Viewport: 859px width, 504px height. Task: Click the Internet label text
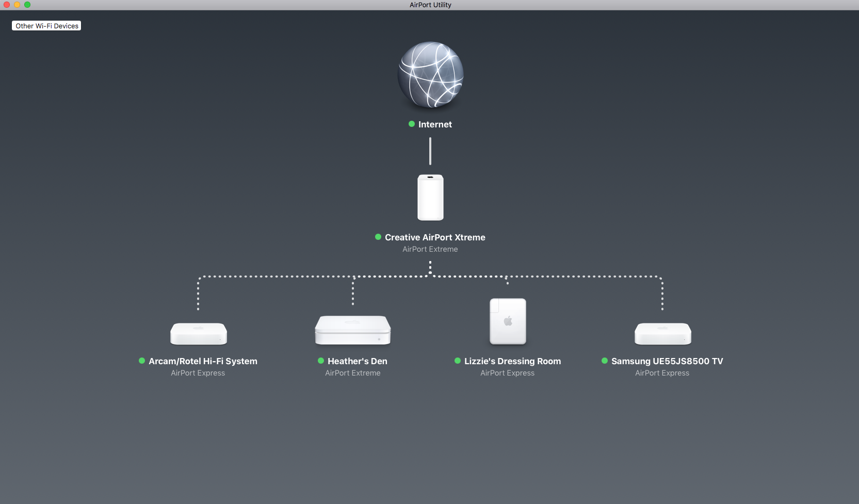click(435, 124)
